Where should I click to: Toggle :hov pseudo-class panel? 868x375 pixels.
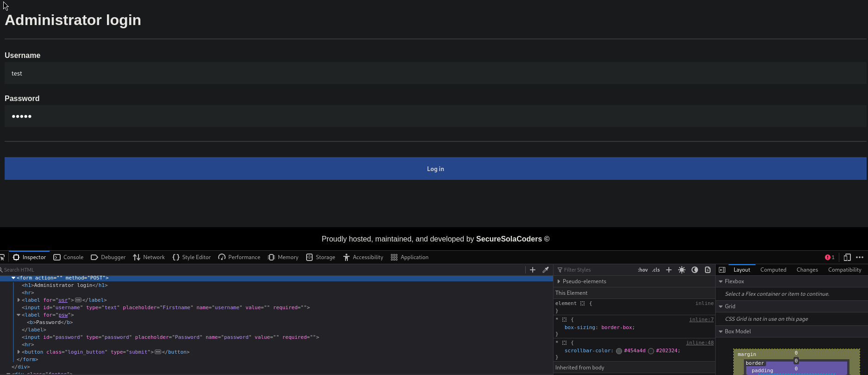pos(643,270)
